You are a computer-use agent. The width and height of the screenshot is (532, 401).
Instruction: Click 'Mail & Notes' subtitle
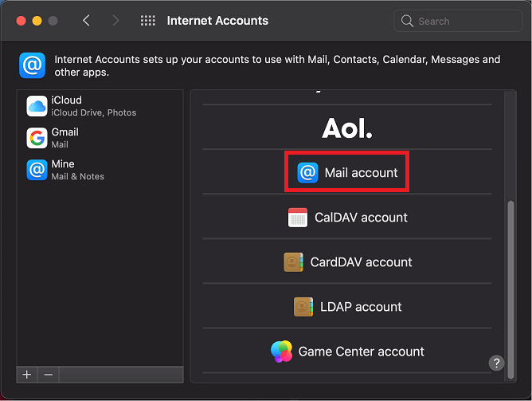(x=78, y=176)
